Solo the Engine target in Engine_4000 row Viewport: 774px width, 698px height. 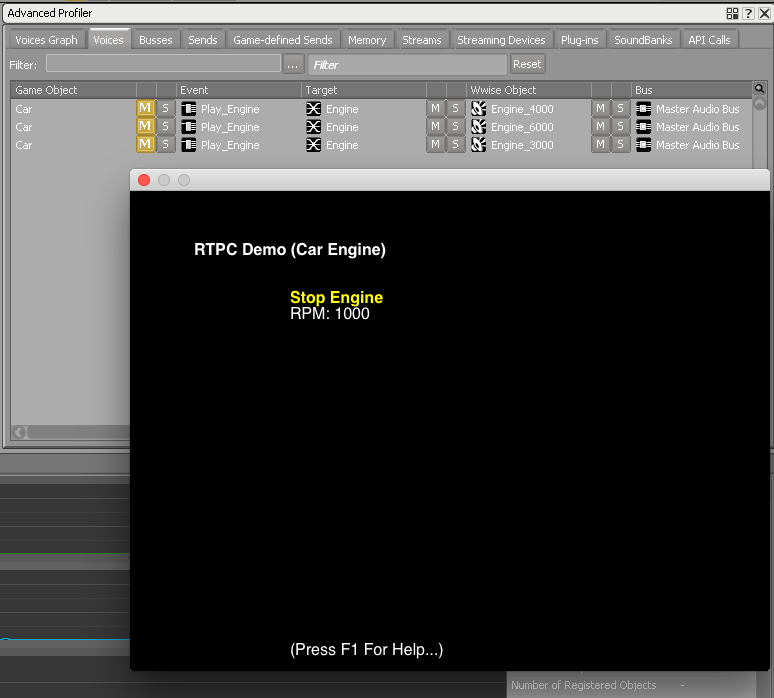tap(456, 108)
